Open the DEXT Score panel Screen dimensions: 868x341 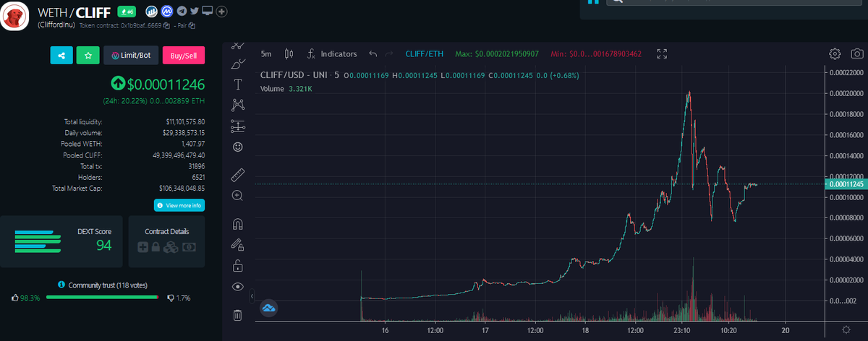(x=60, y=242)
